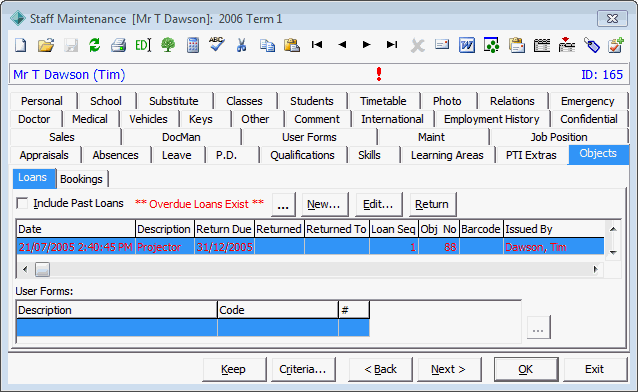
Task: Open the tree icon in toolbar
Action: (x=168, y=45)
